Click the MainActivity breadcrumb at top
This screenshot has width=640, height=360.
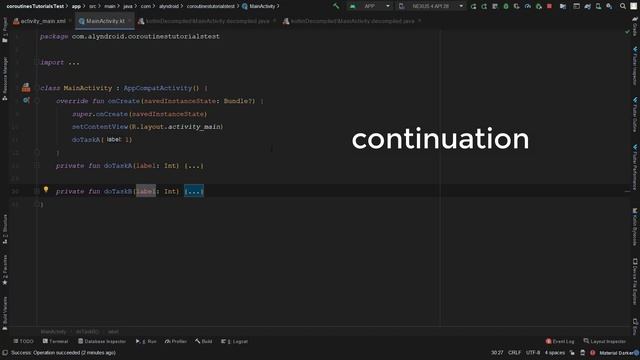point(259,6)
